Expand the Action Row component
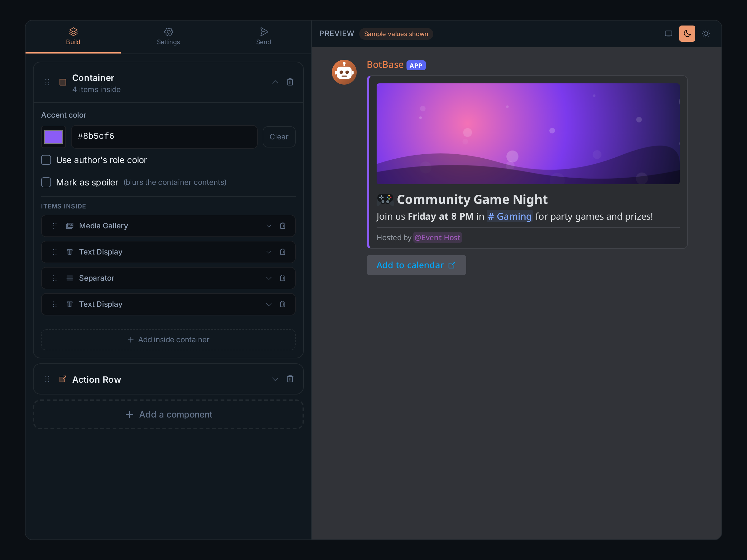 [x=275, y=379]
